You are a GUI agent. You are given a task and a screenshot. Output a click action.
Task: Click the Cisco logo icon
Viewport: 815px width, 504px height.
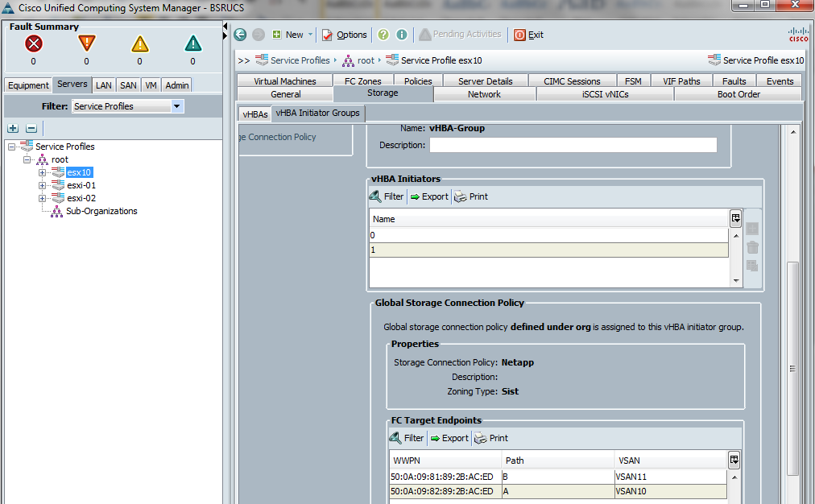(798, 35)
